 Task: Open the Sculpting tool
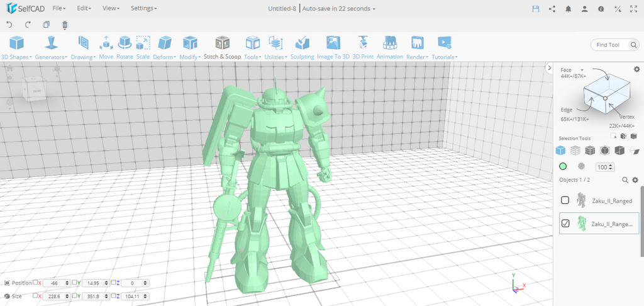(x=303, y=47)
